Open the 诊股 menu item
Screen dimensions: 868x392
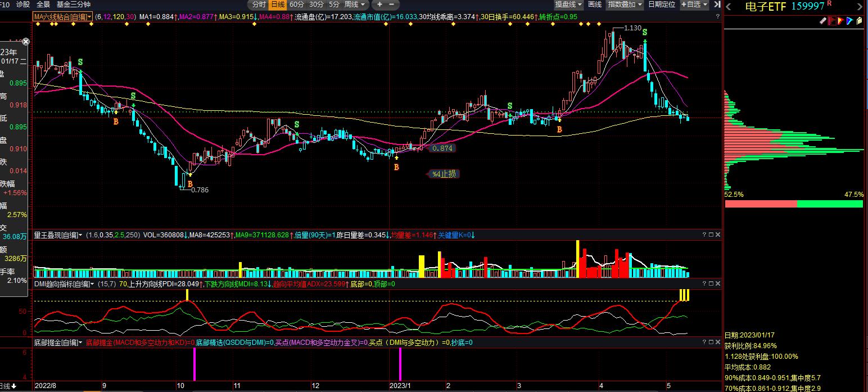(x=23, y=4)
